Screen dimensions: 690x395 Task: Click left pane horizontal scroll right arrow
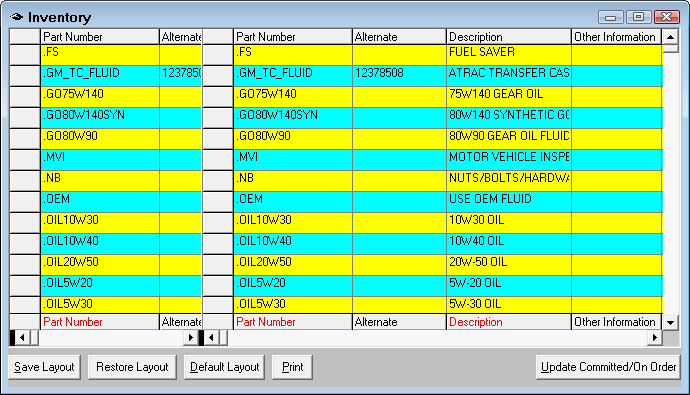[x=191, y=338]
